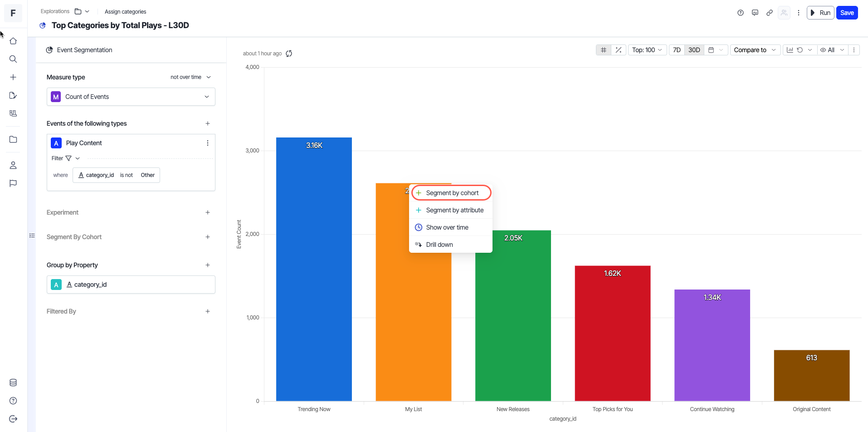Click the blue Trending Now bar
This screenshot has height=432, width=868.
point(314,272)
